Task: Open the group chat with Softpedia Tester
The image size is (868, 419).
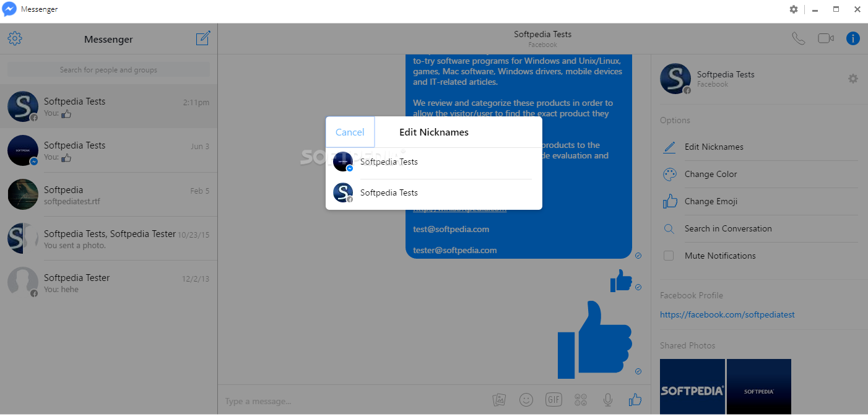Action: click(x=108, y=239)
